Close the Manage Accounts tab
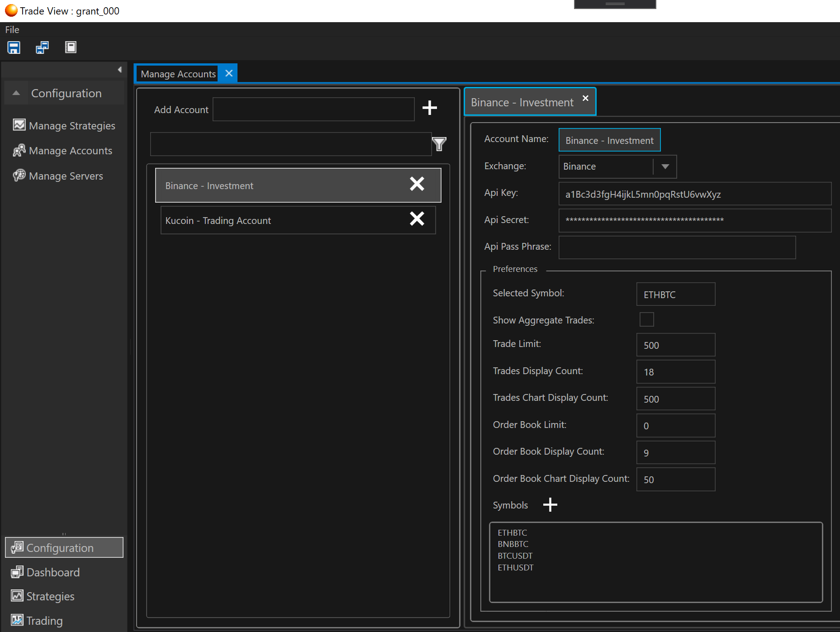 [x=229, y=73]
